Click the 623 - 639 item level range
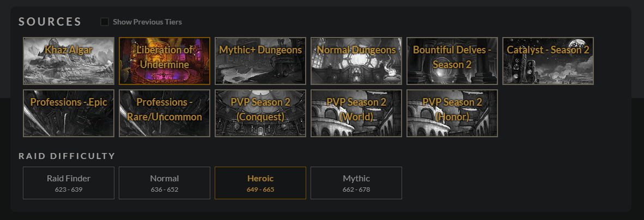644x220 pixels. (69, 190)
